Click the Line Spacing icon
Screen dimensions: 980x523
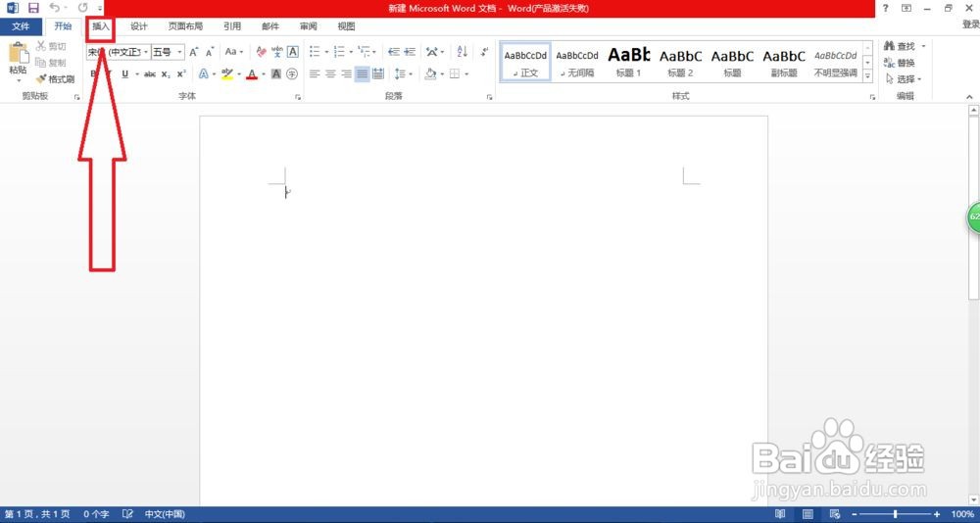(400, 73)
